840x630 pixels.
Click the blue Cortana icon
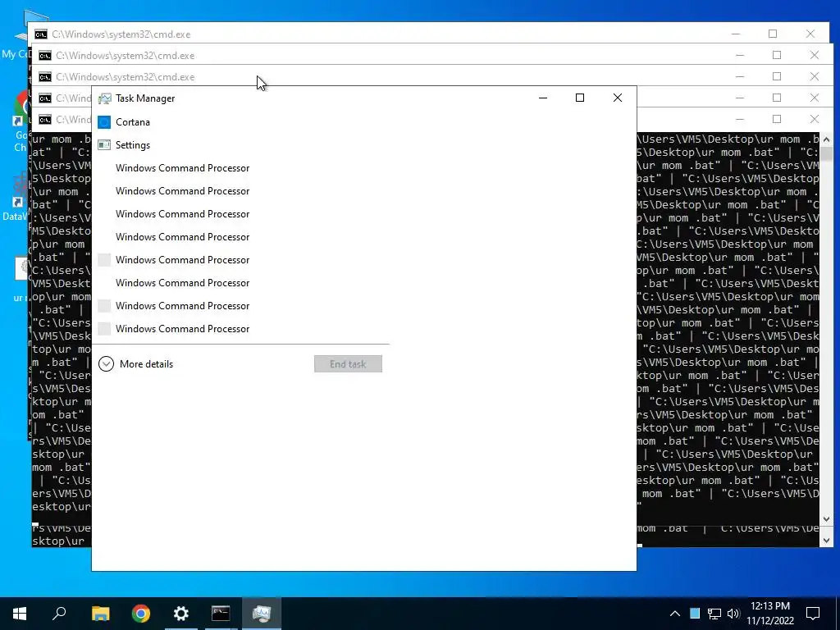tap(104, 122)
